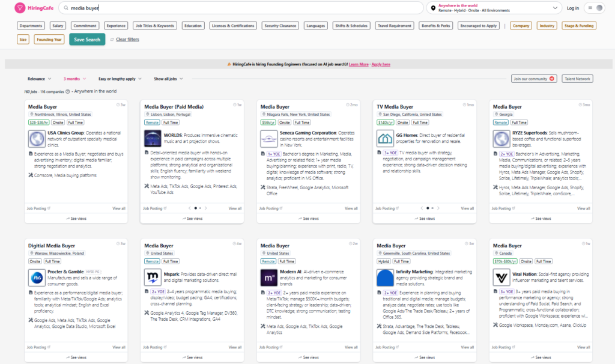Click the Talent Network button
Image resolution: width=615 pixels, height=364 pixels.
[577, 79]
